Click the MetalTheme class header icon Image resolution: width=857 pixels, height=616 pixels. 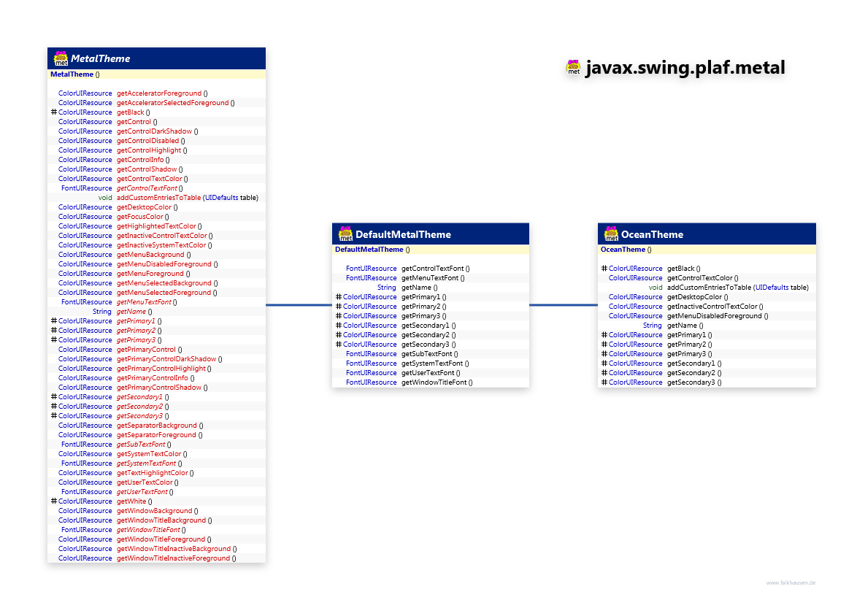[x=61, y=58]
